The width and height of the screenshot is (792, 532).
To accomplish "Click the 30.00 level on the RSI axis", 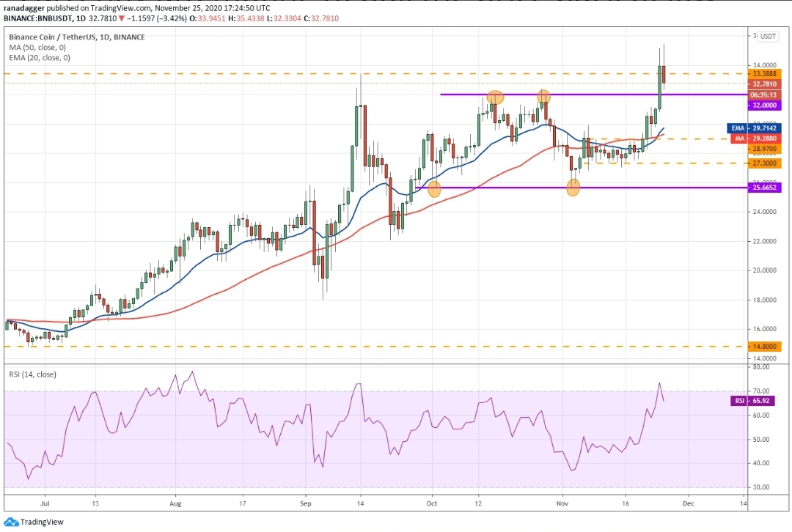I will 761,487.
